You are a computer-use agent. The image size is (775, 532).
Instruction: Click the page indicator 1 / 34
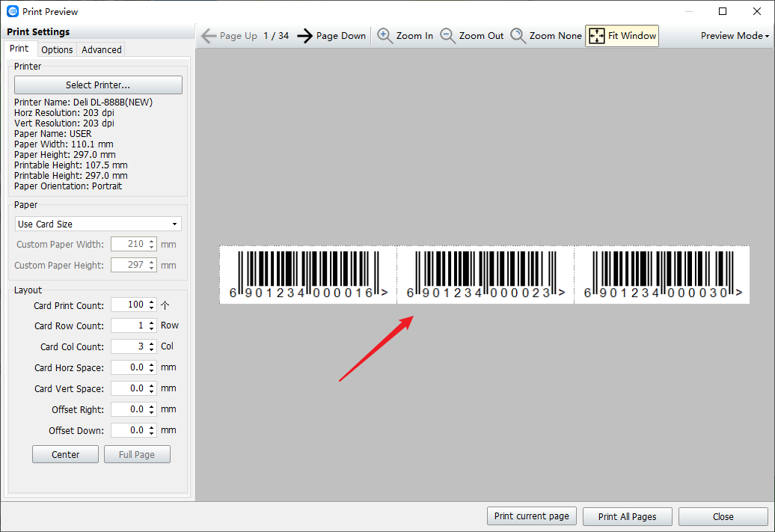276,36
